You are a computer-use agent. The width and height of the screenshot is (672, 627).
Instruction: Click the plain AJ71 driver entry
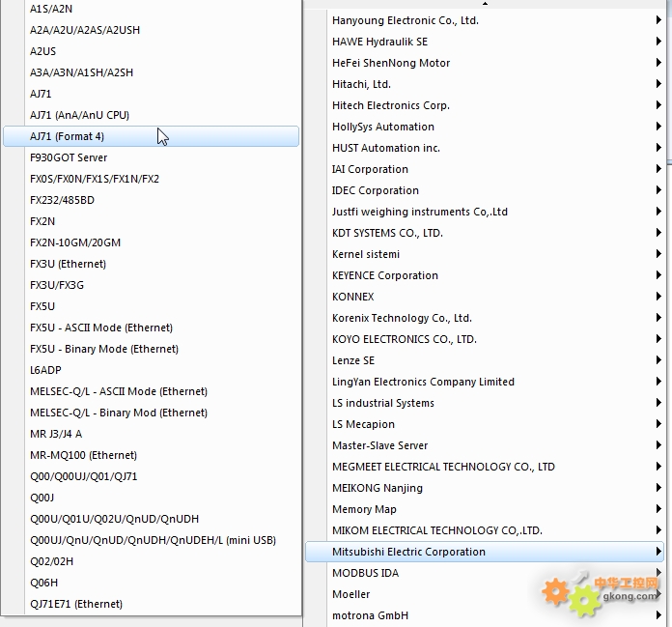[x=151, y=94]
